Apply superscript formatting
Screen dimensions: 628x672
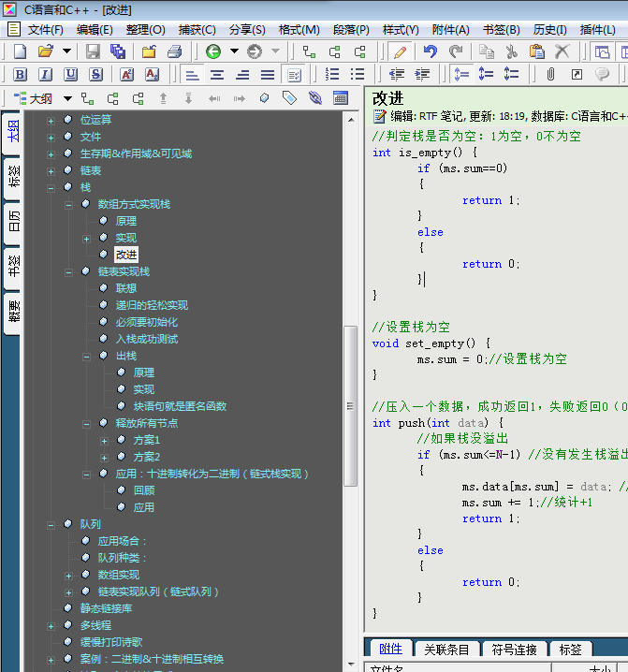pyautogui.click(x=126, y=75)
